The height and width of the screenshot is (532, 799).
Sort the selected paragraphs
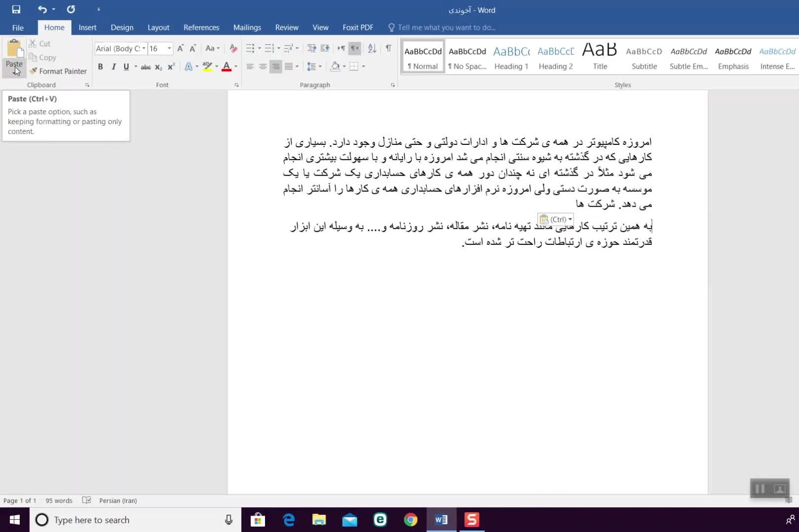372,48
